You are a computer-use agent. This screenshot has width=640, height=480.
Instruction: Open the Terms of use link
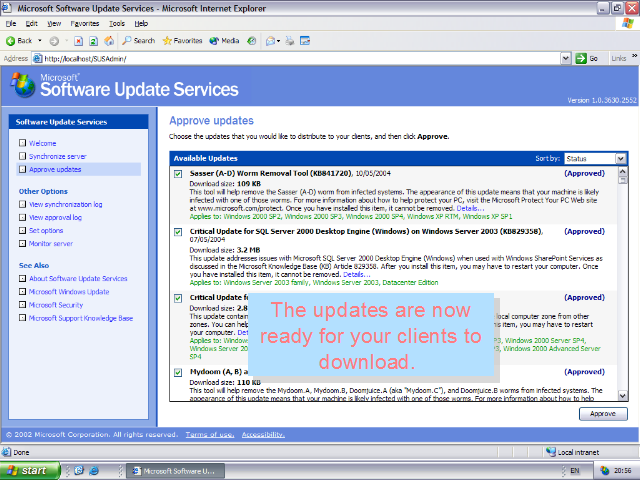point(210,435)
